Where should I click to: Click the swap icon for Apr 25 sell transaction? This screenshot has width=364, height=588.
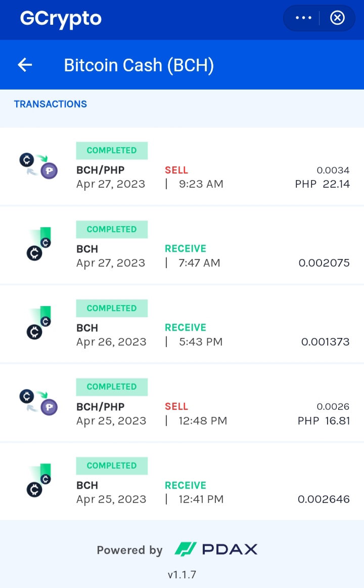tap(38, 402)
